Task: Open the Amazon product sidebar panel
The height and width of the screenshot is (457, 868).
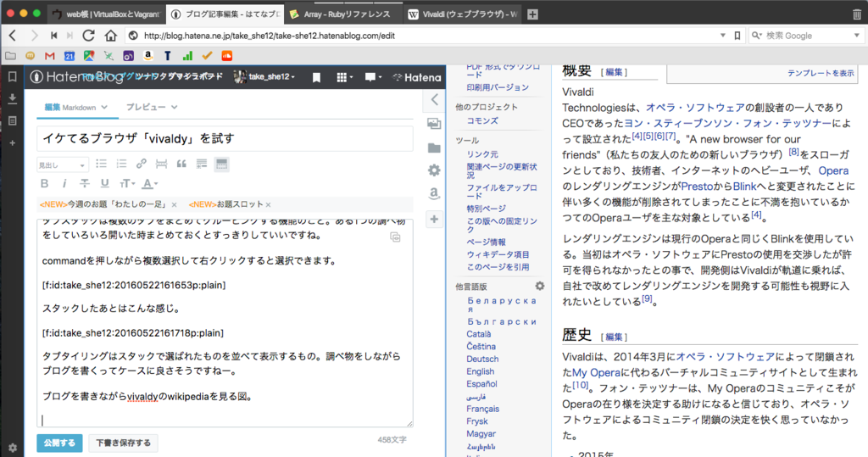Action: (434, 193)
